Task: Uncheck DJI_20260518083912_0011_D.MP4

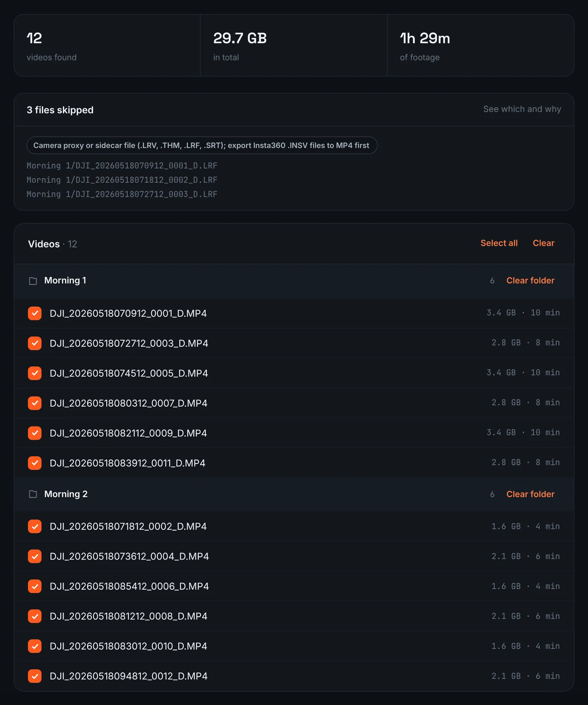Action: (35, 463)
